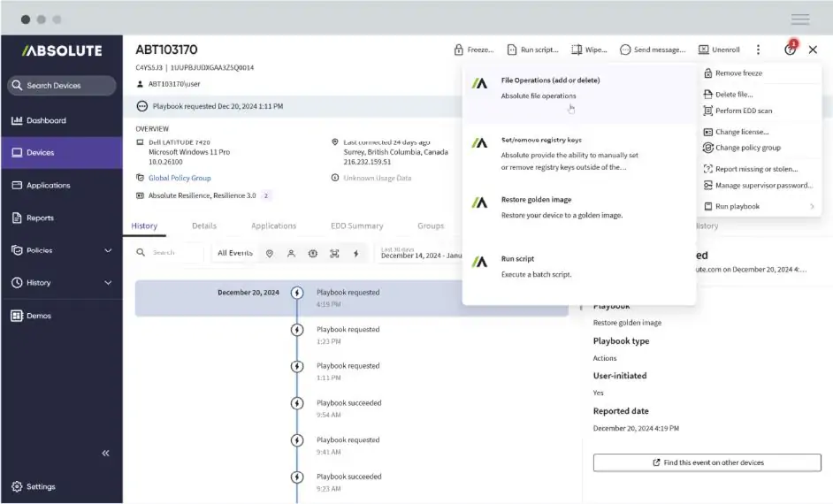
Task: Open the Groups tab
Action: pyautogui.click(x=431, y=225)
